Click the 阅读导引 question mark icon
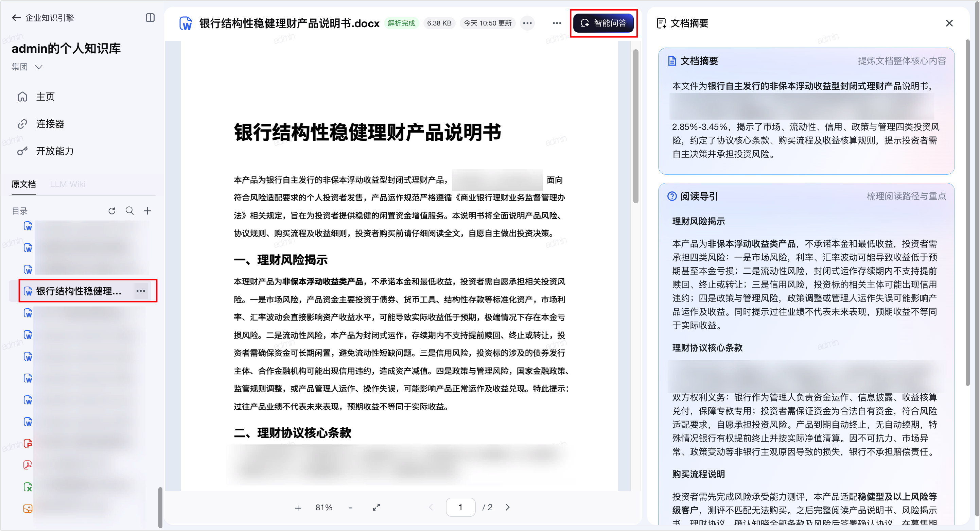 click(672, 196)
